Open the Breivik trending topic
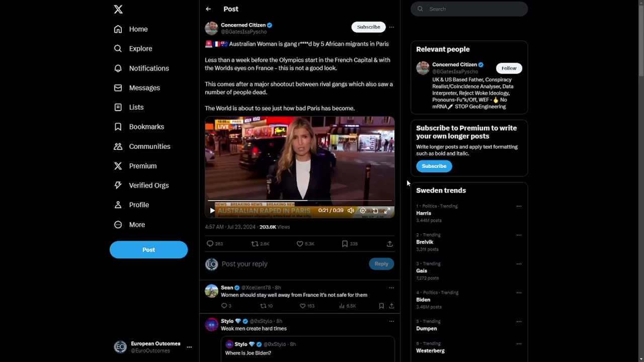Image resolution: width=644 pixels, height=362 pixels. [x=425, y=242]
